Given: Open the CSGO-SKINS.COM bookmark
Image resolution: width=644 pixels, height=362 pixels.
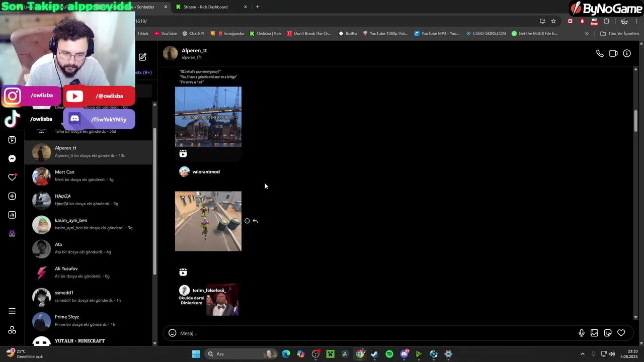Looking at the screenshot, I should (486, 34).
